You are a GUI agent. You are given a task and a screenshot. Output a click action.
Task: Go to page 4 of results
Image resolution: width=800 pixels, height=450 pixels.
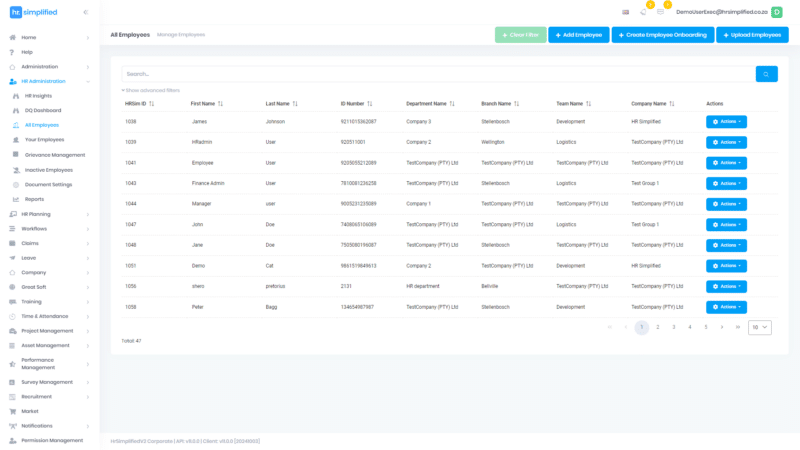point(690,327)
